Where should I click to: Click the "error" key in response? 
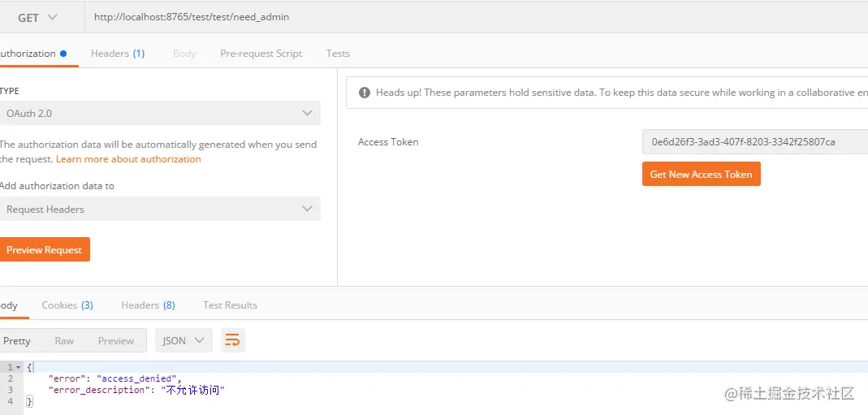(68, 379)
